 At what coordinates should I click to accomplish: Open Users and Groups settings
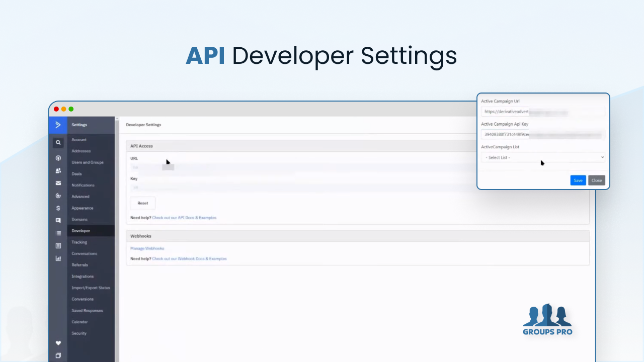(88, 162)
